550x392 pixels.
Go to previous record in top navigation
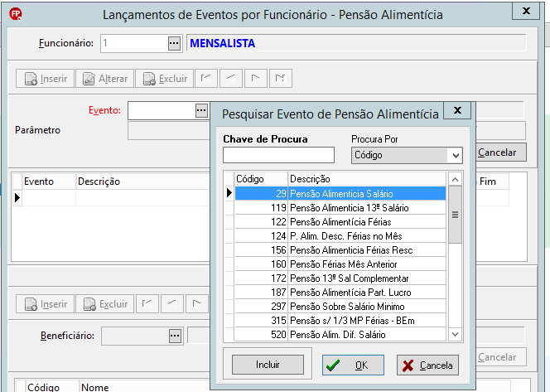coord(231,78)
